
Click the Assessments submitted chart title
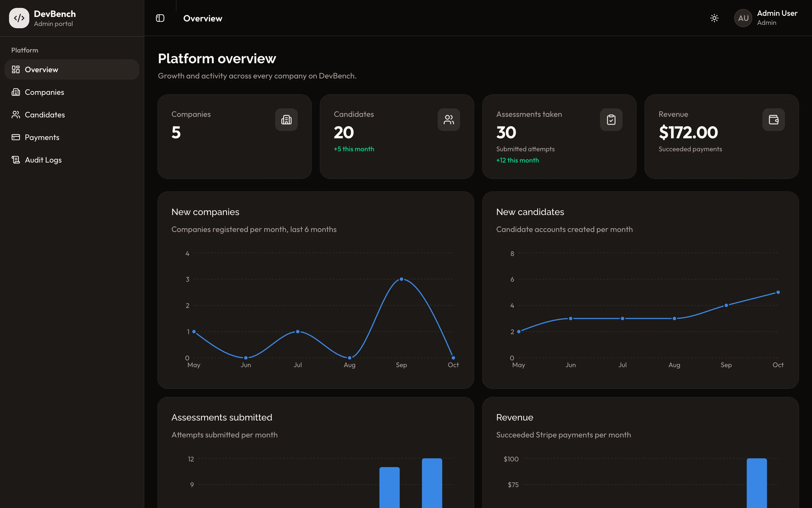tap(222, 417)
